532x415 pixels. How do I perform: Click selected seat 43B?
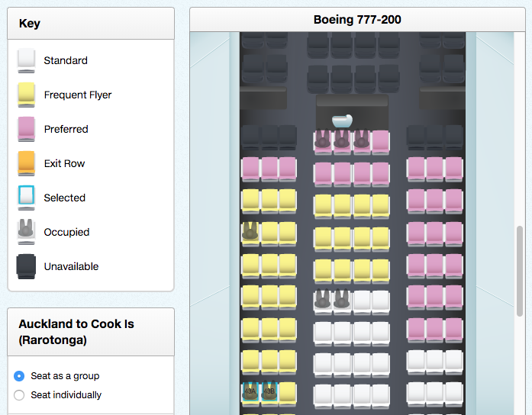click(x=269, y=392)
